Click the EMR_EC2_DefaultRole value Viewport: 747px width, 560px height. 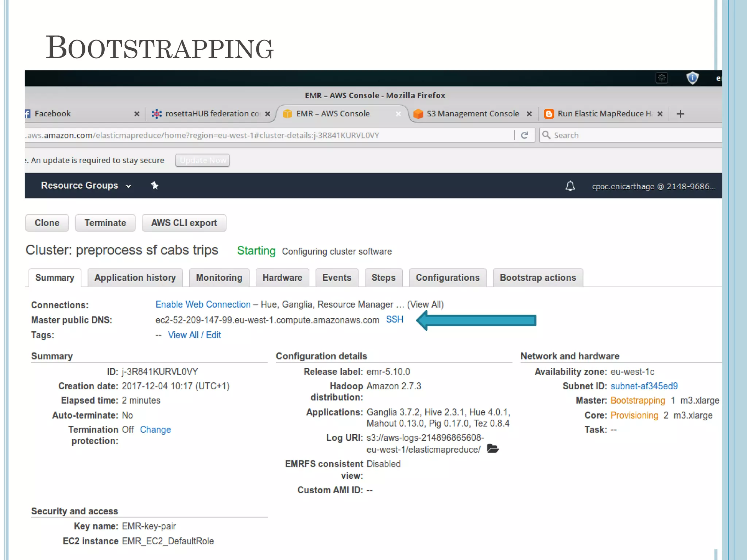point(168,541)
